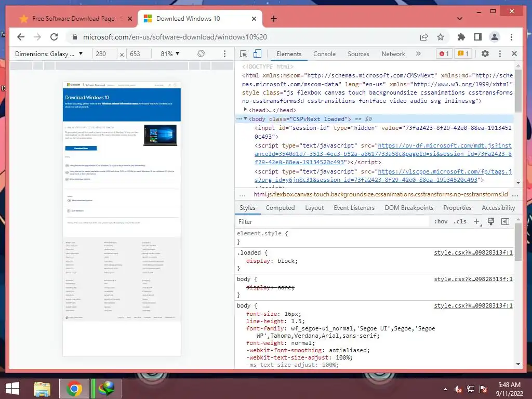Open the tab search chevron

[460, 19]
